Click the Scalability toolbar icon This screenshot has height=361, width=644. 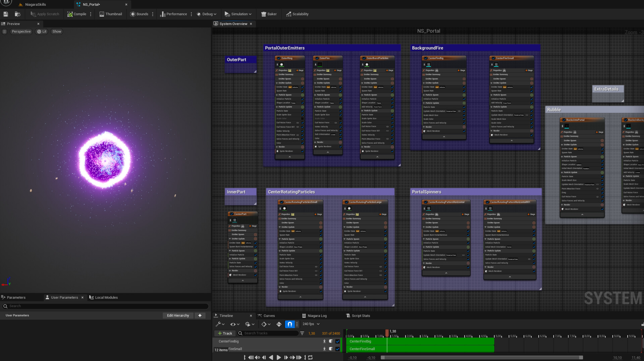(297, 14)
